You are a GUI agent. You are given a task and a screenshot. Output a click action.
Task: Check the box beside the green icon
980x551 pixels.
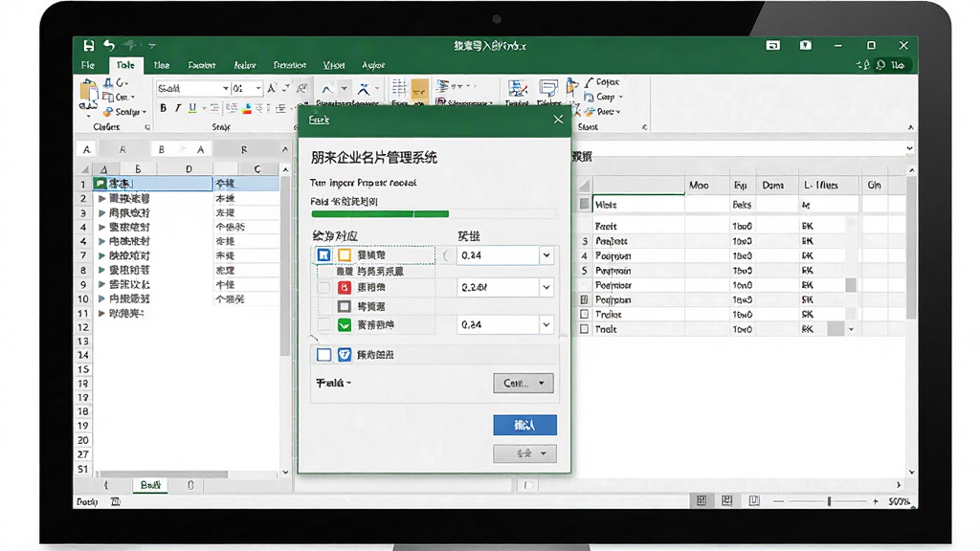323,324
